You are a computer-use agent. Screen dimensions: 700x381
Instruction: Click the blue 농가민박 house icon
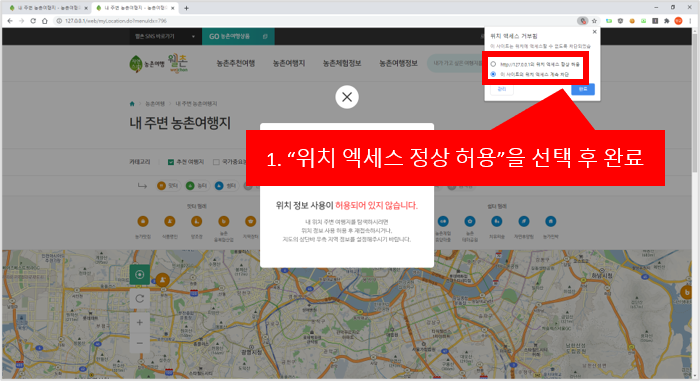550,222
